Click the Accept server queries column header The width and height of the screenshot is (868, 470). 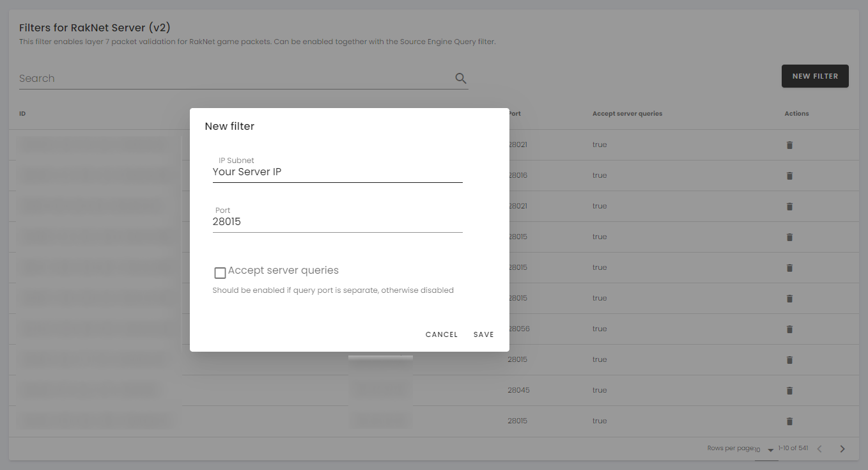[627, 114]
